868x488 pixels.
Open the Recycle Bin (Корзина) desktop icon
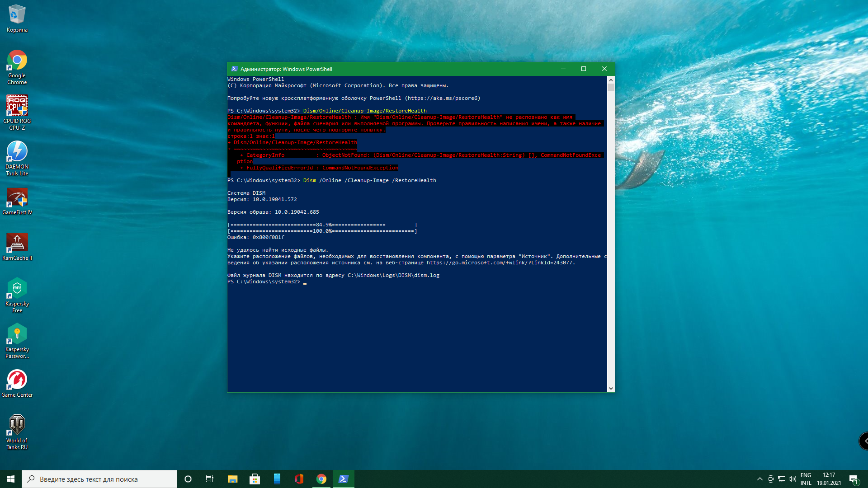tap(17, 19)
